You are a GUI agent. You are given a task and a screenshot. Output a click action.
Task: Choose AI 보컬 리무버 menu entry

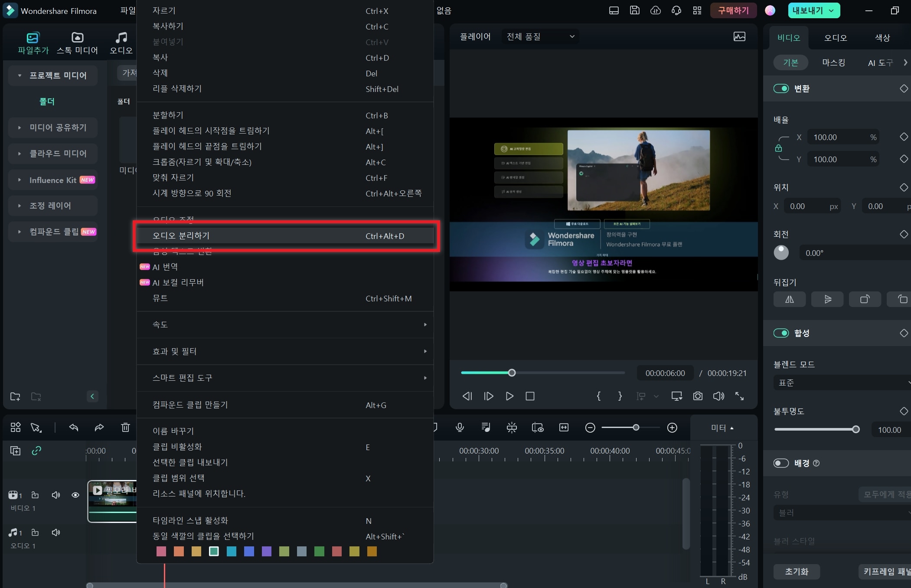coord(285,282)
